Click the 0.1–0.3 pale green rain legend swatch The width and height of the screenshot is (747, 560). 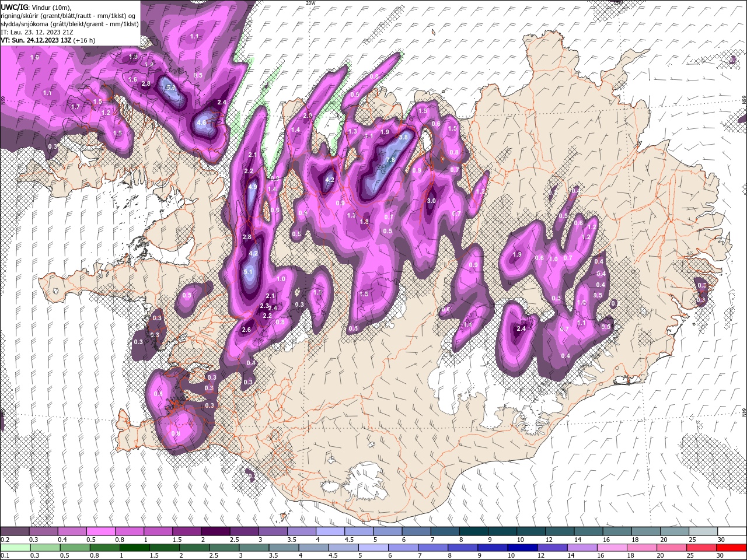pyautogui.click(x=15, y=548)
